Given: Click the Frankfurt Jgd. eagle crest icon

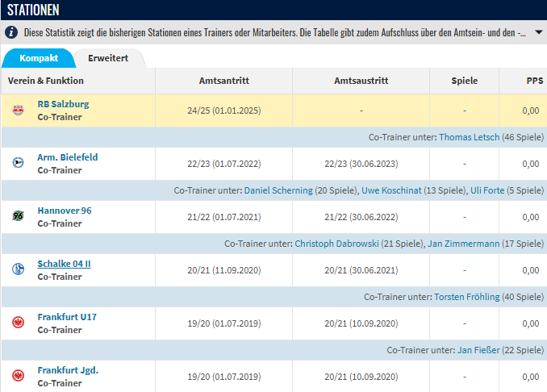Looking at the screenshot, I should pyautogui.click(x=17, y=377).
